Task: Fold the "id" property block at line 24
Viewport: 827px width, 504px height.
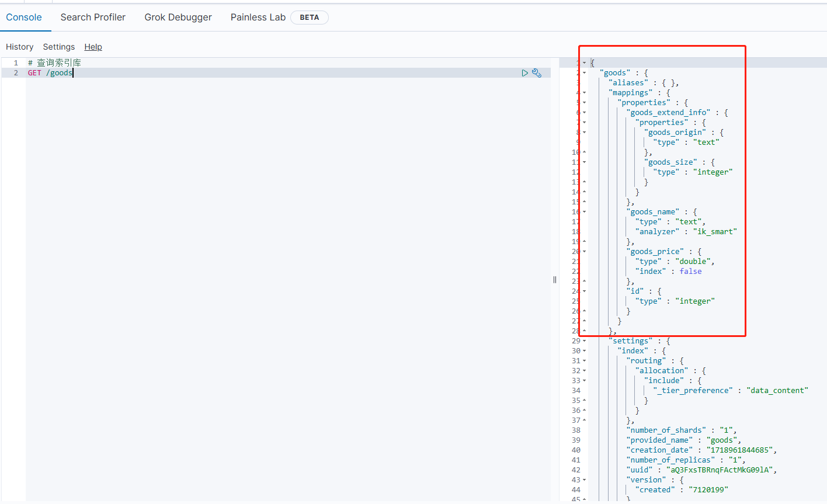Action: pyautogui.click(x=584, y=291)
